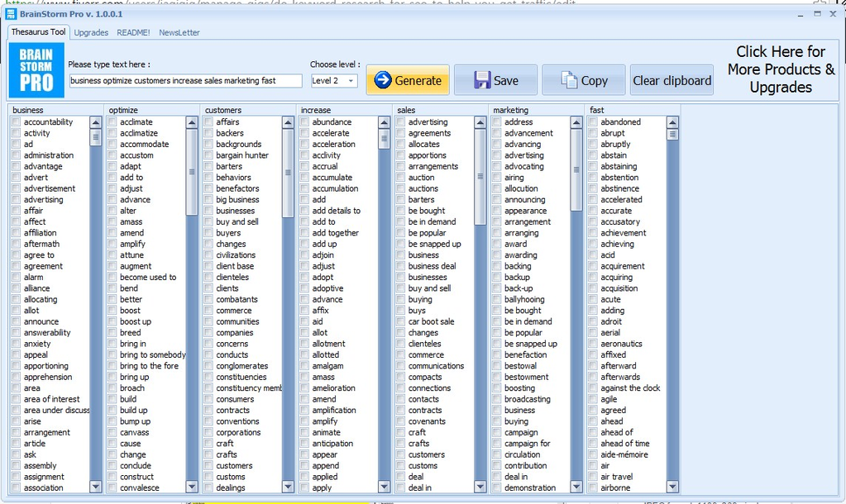The image size is (846, 504).
Task: Click the marketing list scroll-down arrow
Action: pyautogui.click(x=576, y=487)
